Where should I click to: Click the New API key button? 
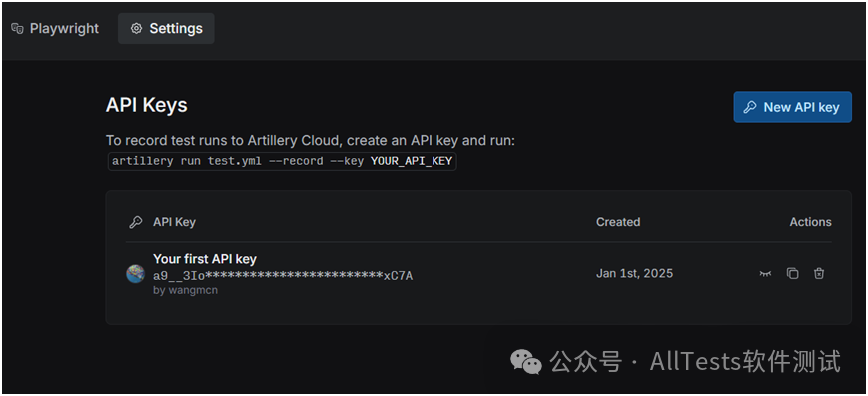[792, 107]
